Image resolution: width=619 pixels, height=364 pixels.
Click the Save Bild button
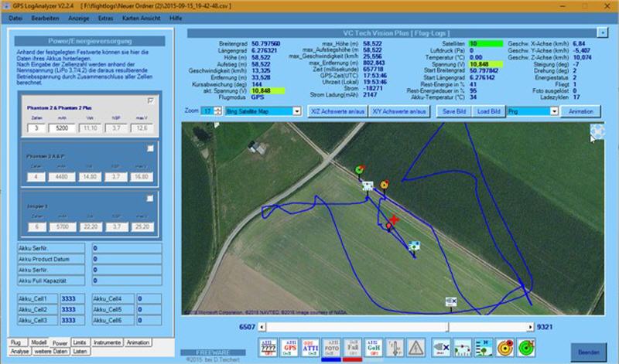pyautogui.click(x=454, y=111)
